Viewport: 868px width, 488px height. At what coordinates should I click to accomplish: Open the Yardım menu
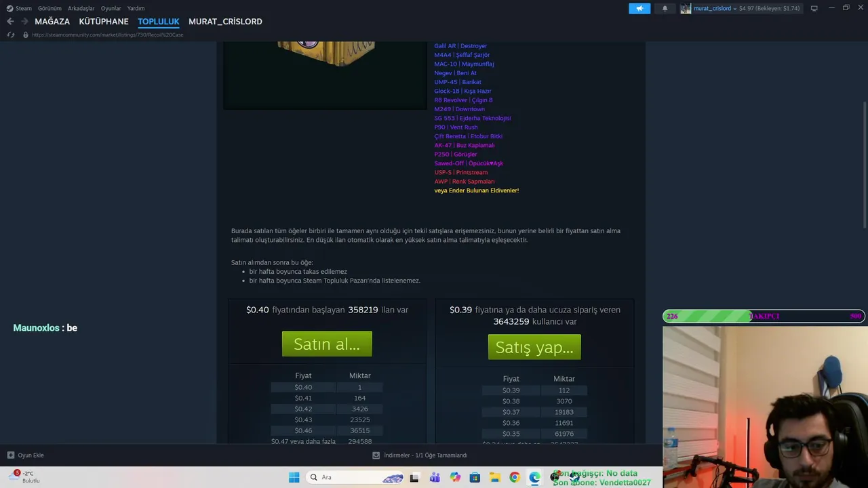[x=136, y=8]
